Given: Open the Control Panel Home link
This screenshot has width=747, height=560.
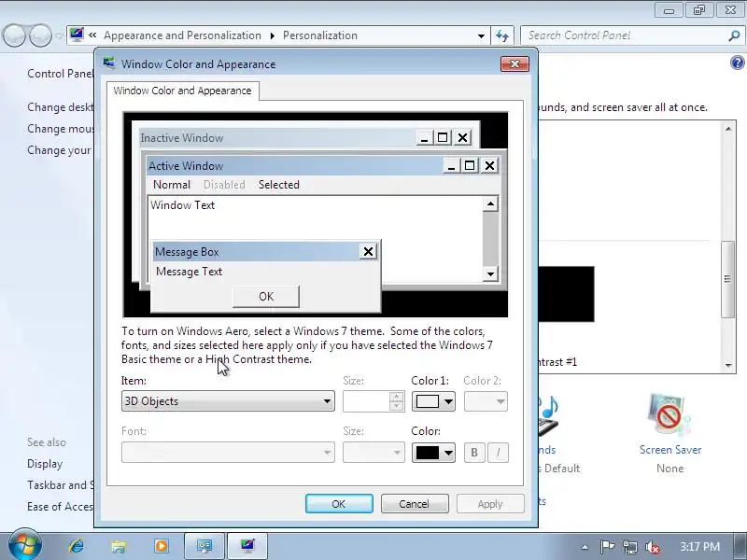Looking at the screenshot, I should tap(60, 74).
